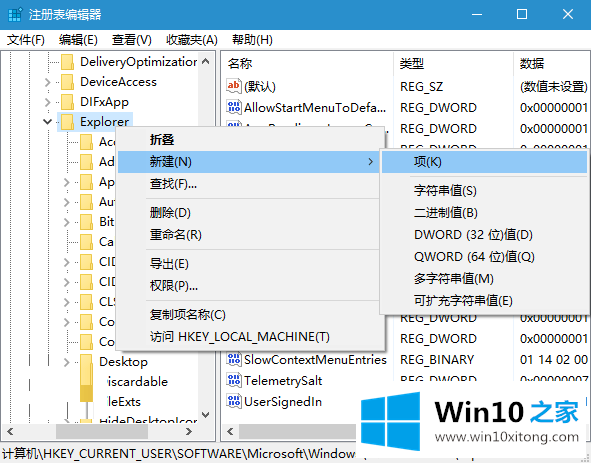
Task: Select the CL folder icon in tree
Action: tap(87, 302)
